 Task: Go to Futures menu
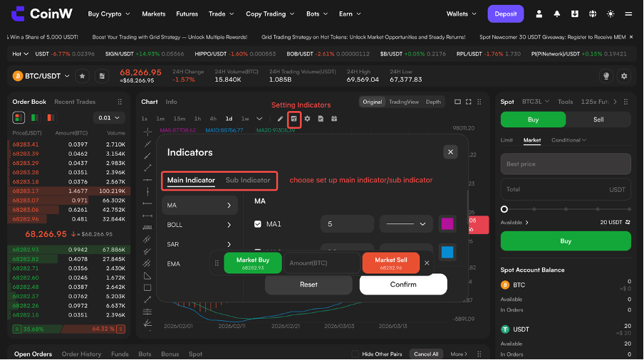[187, 14]
